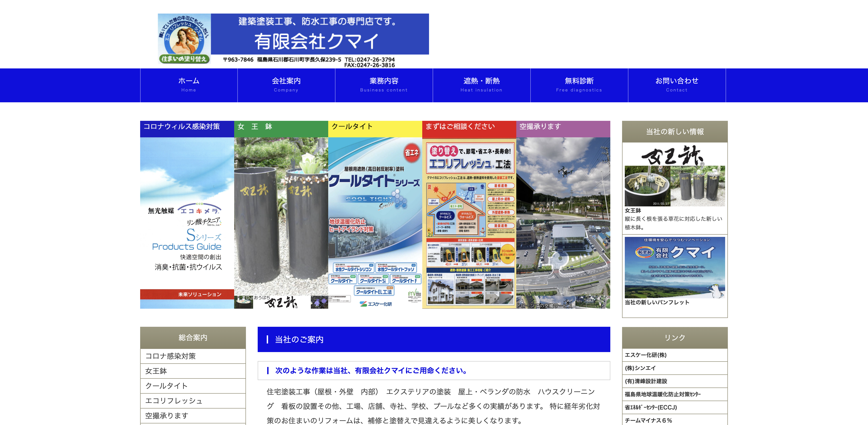This screenshot has width=868, height=425.
Task: Open お問い合わせ Contact menu item
Action: 677,85
